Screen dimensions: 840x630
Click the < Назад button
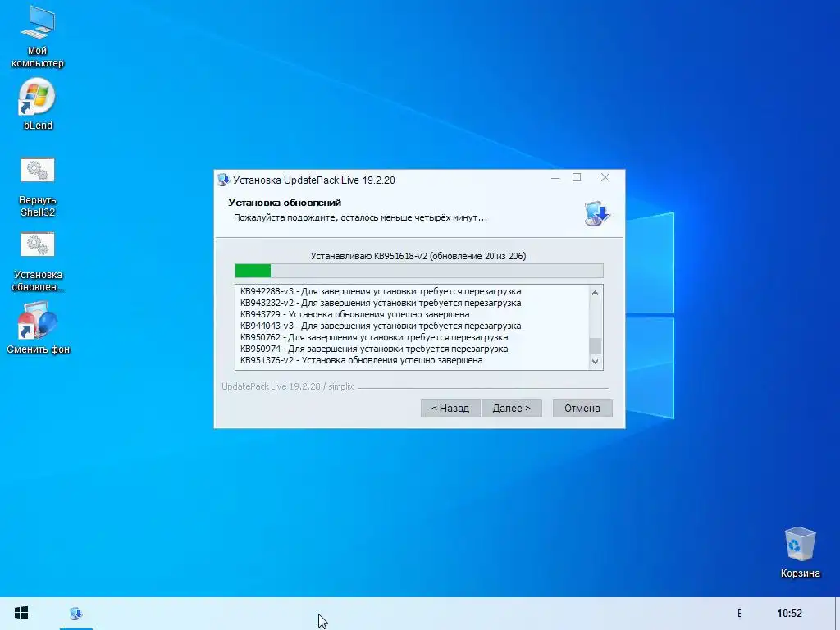(x=450, y=409)
